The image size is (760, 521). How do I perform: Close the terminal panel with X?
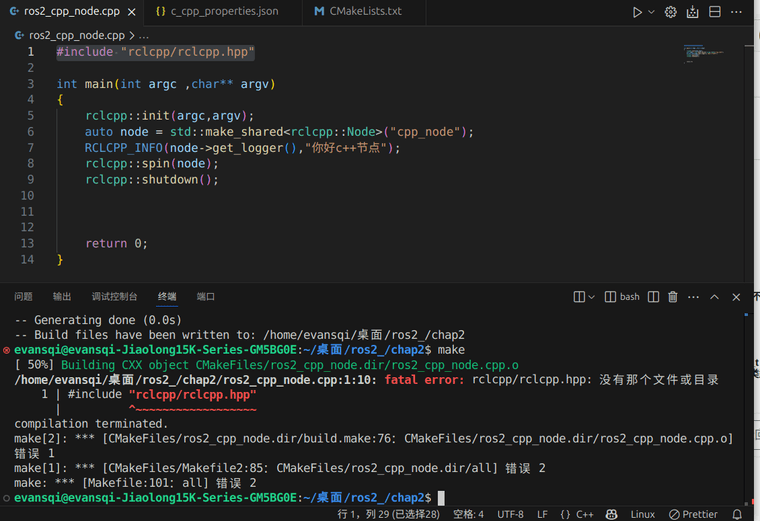[736, 297]
